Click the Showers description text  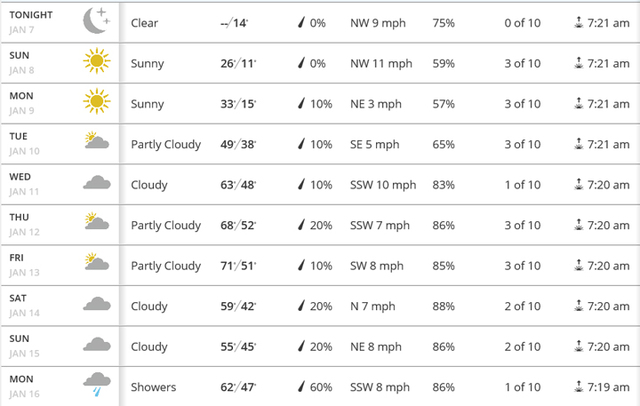click(153, 387)
